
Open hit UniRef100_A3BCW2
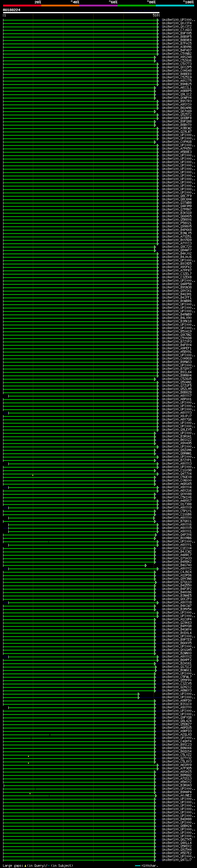point(177,128)
